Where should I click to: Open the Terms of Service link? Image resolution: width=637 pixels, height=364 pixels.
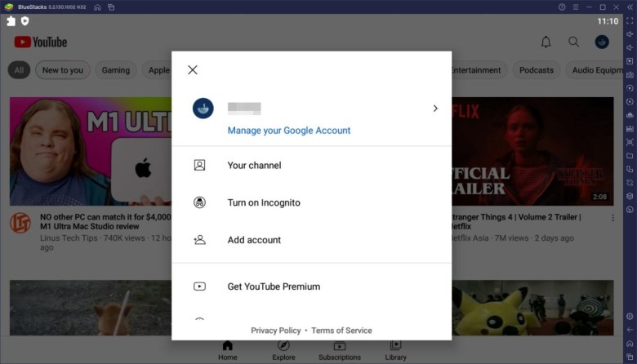(341, 331)
